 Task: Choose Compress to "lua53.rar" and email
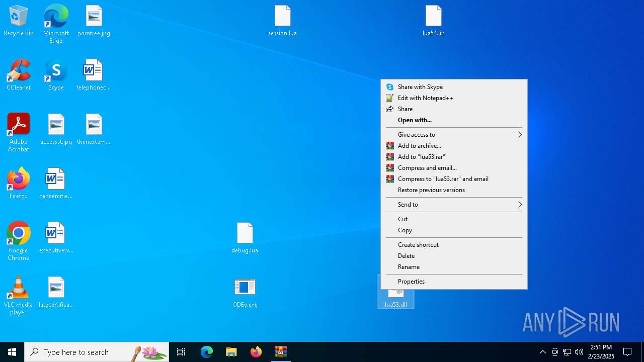454,179
